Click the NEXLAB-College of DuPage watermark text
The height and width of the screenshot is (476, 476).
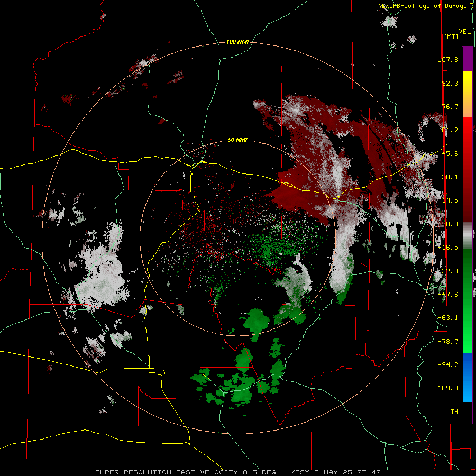tap(425, 6)
